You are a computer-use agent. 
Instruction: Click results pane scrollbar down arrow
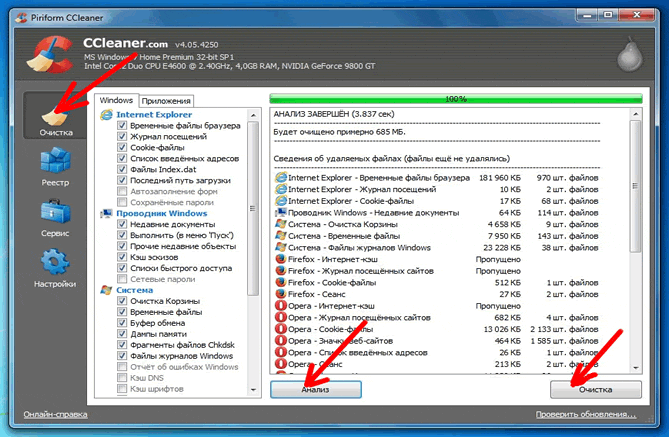636,367
